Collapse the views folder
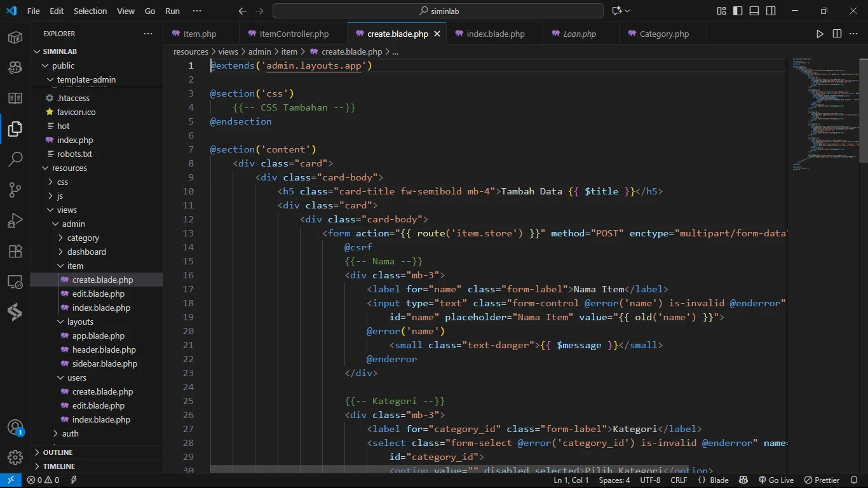The image size is (868, 488). click(x=66, y=210)
